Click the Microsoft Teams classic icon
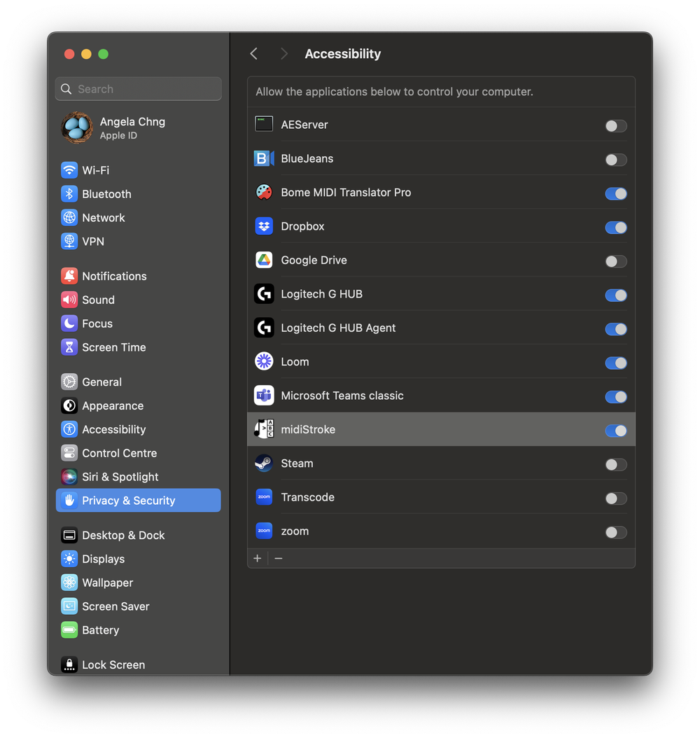Image resolution: width=700 pixels, height=738 pixels. (x=264, y=396)
